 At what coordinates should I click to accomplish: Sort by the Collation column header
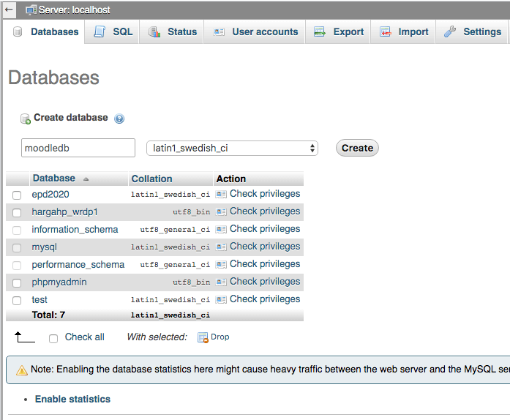click(151, 179)
